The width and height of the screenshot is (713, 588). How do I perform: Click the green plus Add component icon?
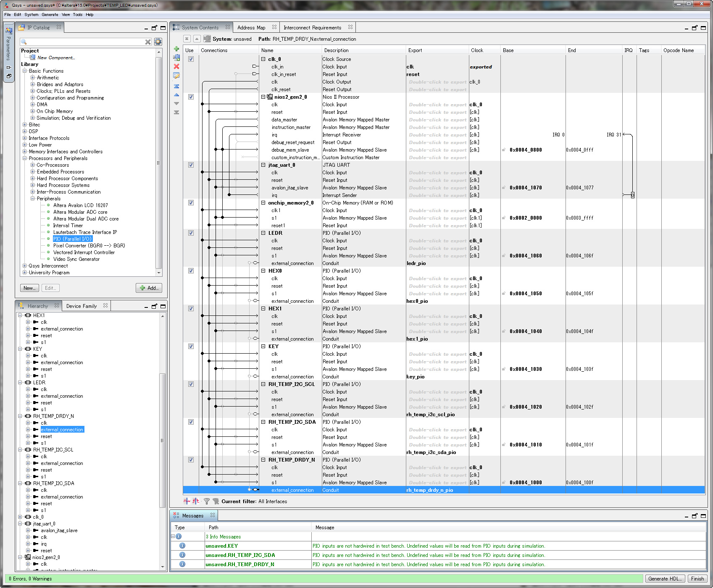tap(176, 49)
